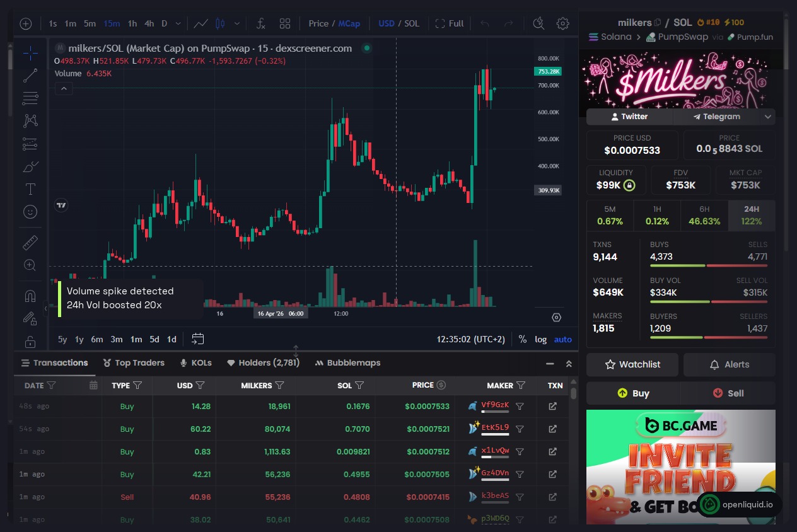797x532 pixels.
Task: Expand the candle style dropdown
Action: 236,23
